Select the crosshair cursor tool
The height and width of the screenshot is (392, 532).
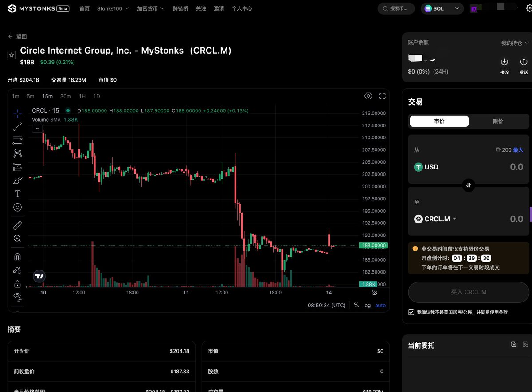pos(17,114)
